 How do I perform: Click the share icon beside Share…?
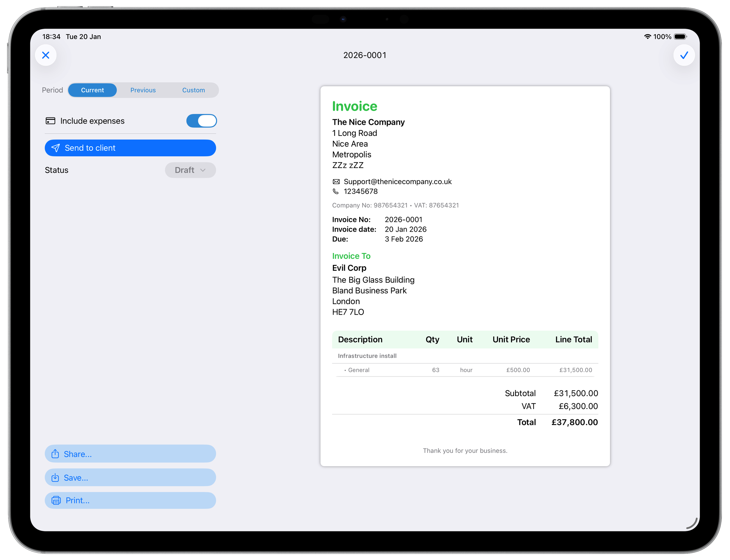[x=55, y=454]
